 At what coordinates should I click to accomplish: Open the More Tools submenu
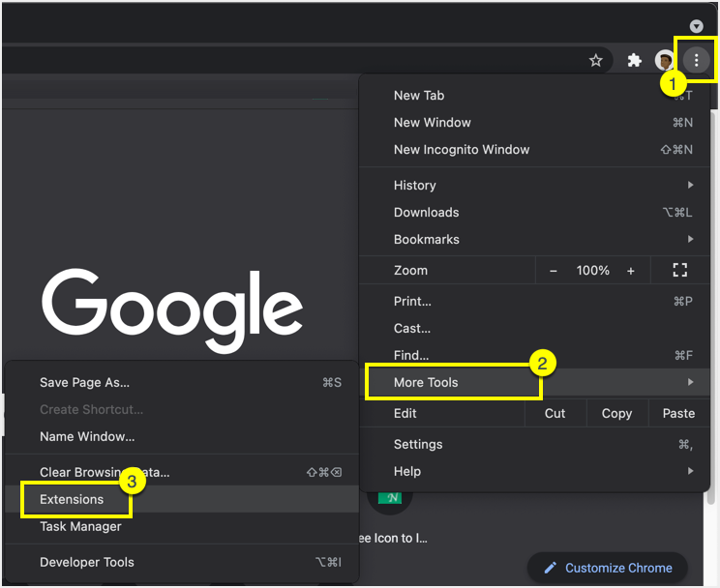click(x=427, y=383)
